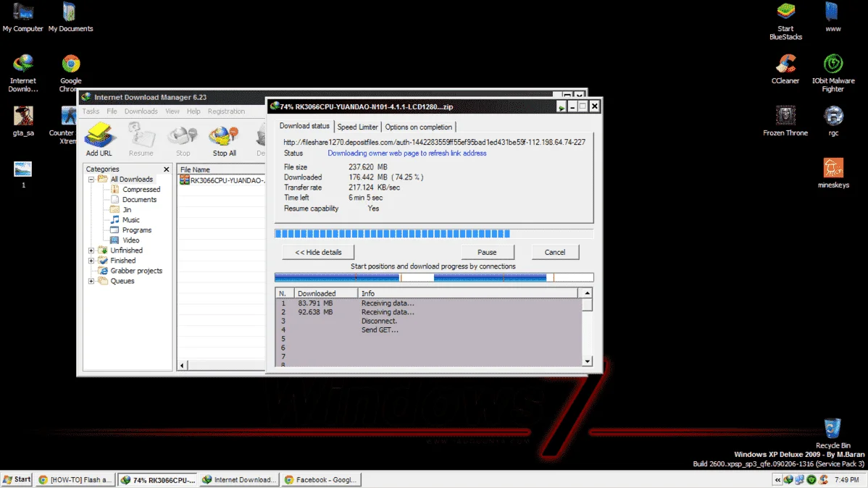This screenshot has width=868, height=488.
Task: Open My Computer desktop icon
Action: pos(22,17)
